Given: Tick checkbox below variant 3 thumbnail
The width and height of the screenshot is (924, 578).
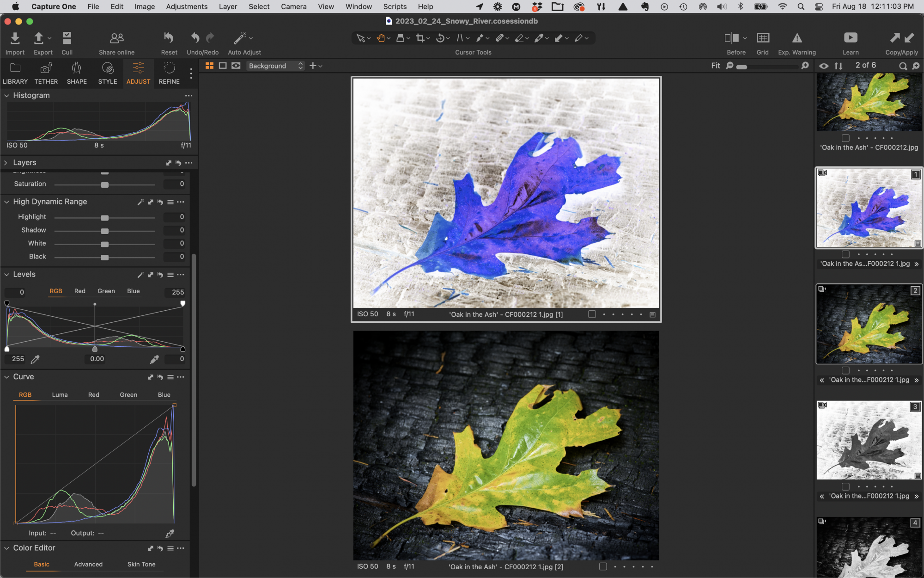Looking at the screenshot, I should (x=845, y=486).
